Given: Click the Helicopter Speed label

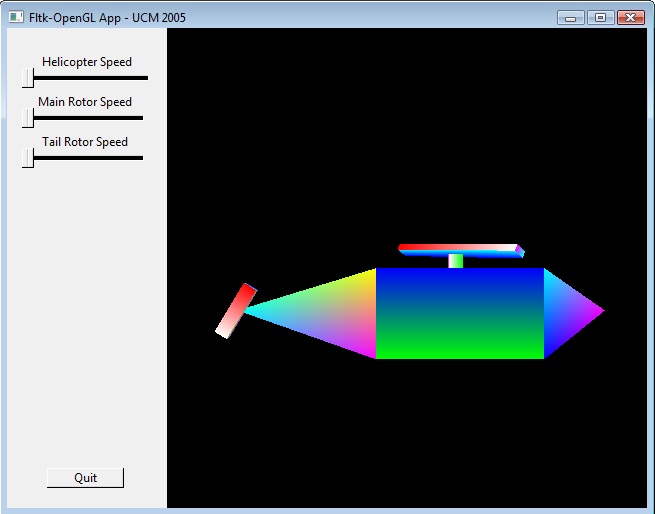Looking at the screenshot, I should (87, 62).
